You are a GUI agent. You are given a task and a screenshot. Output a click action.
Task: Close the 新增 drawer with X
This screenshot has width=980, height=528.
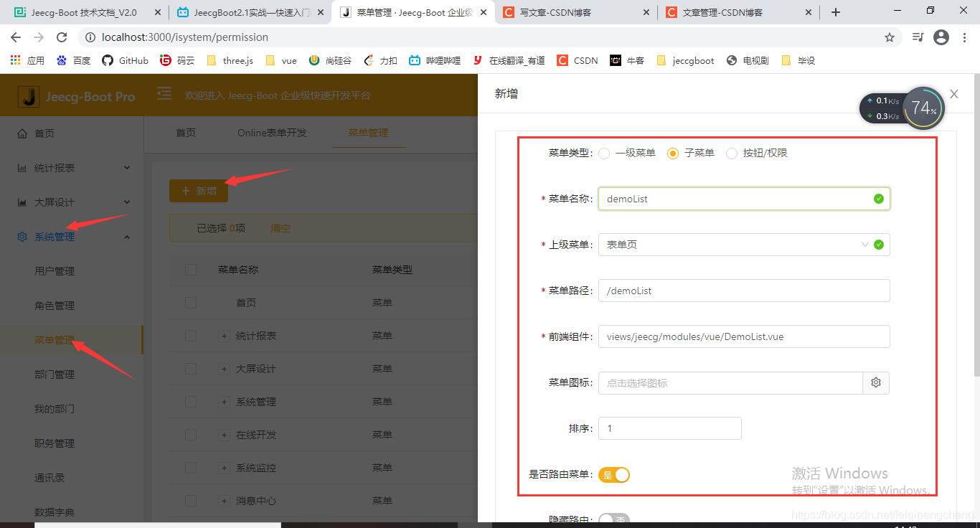pos(954,94)
